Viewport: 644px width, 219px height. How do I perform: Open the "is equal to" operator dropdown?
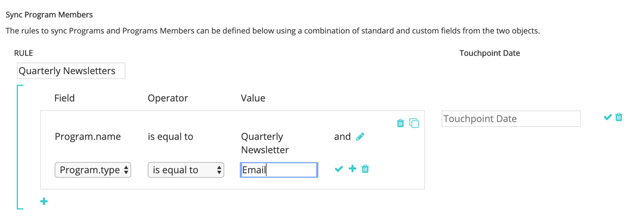tap(186, 170)
